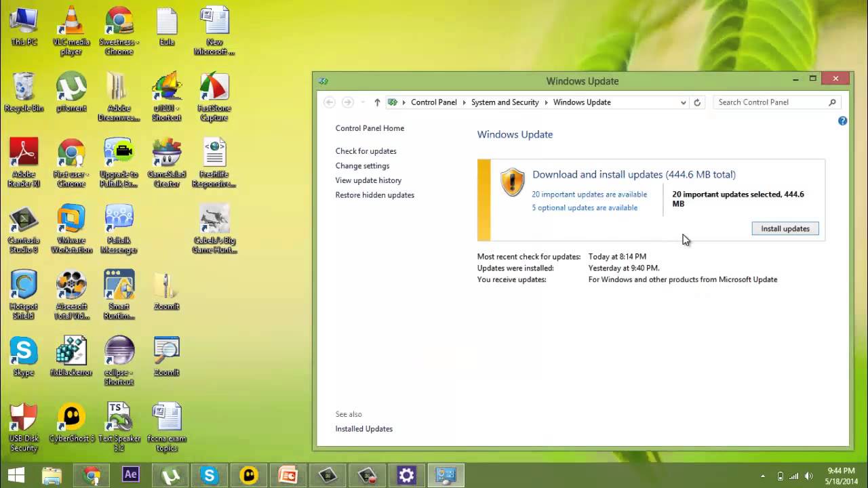Select Camtasia Studio 8 desktop icon
868x488 pixels.
pyautogui.click(x=24, y=229)
